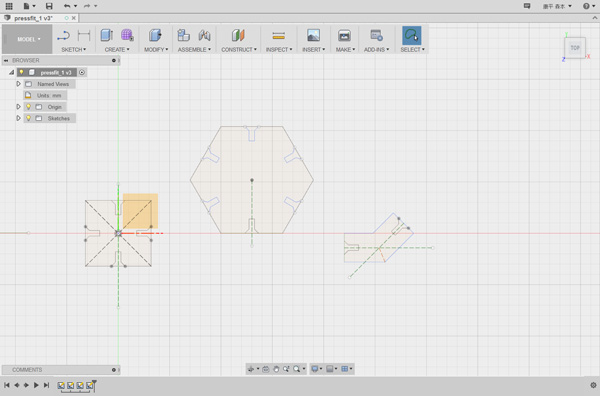Open the MODIFY menu
Image resolution: width=600 pixels, height=396 pixels.
click(156, 49)
